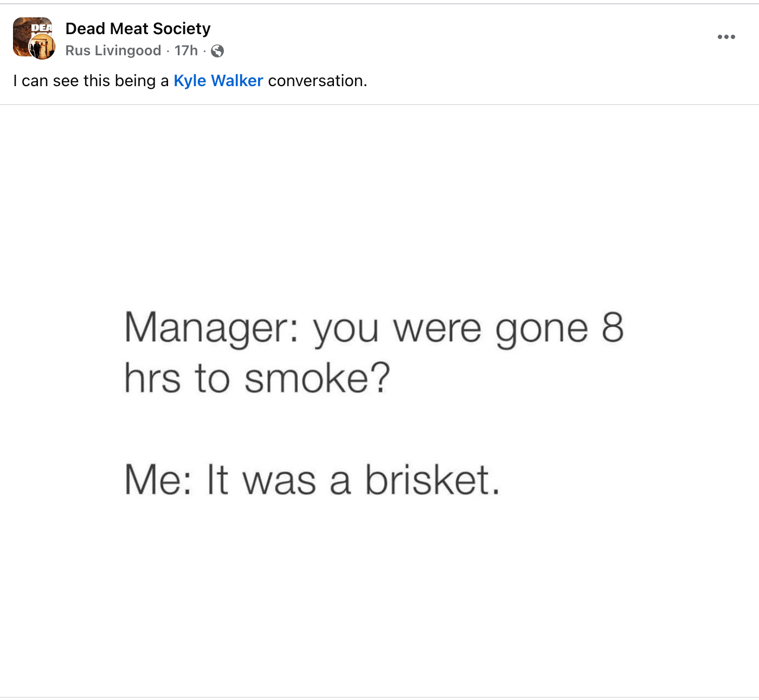Viewport: 759px width, 700px height.
Task: Click the number "8" in the meme
Action: point(613,327)
